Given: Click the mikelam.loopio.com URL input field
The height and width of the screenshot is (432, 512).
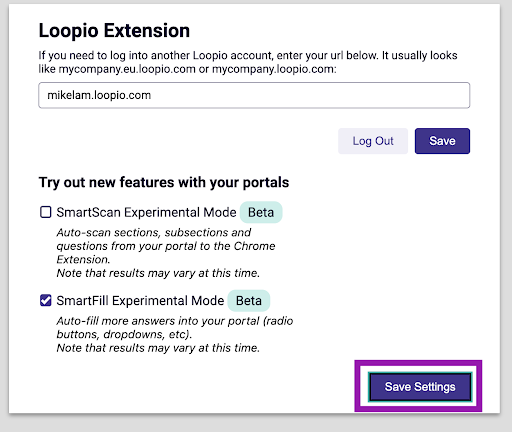Looking at the screenshot, I should (254, 95).
